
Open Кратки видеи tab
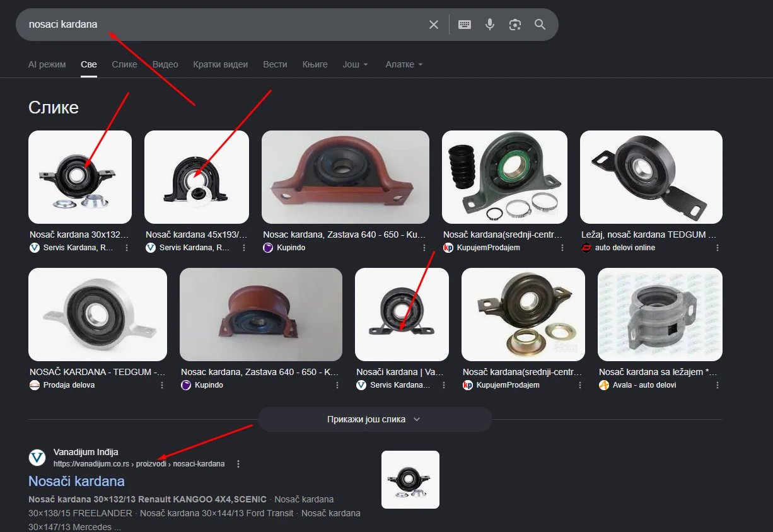click(x=221, y=64)
